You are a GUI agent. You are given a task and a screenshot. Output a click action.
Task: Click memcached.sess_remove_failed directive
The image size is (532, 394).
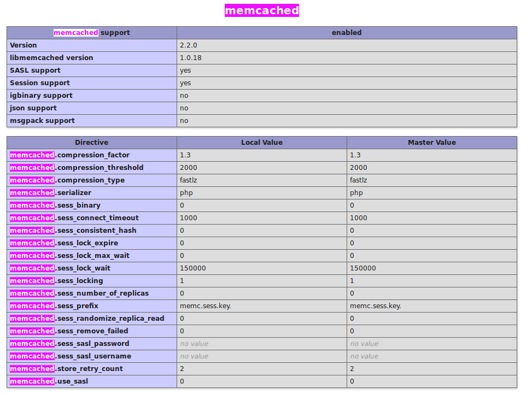point(69,331)
